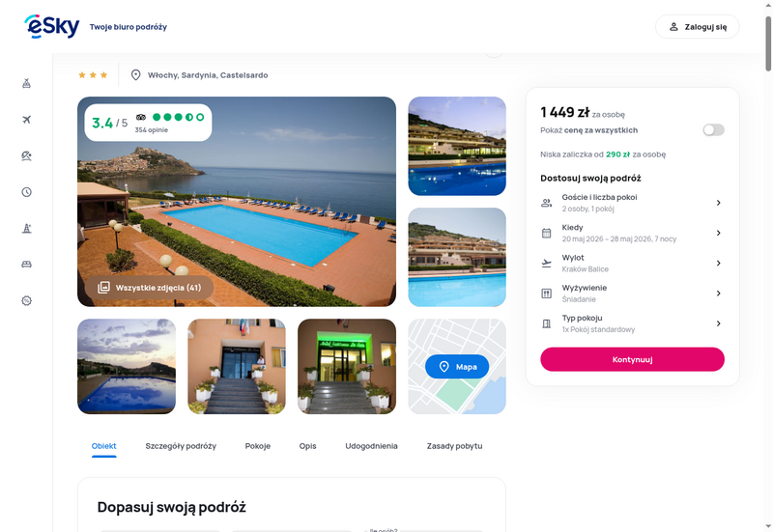This screenshot has width=773, height=532.
Task: Open Wszystkie zdjęcia (41) gallery
Action: (x=150, y=288)
